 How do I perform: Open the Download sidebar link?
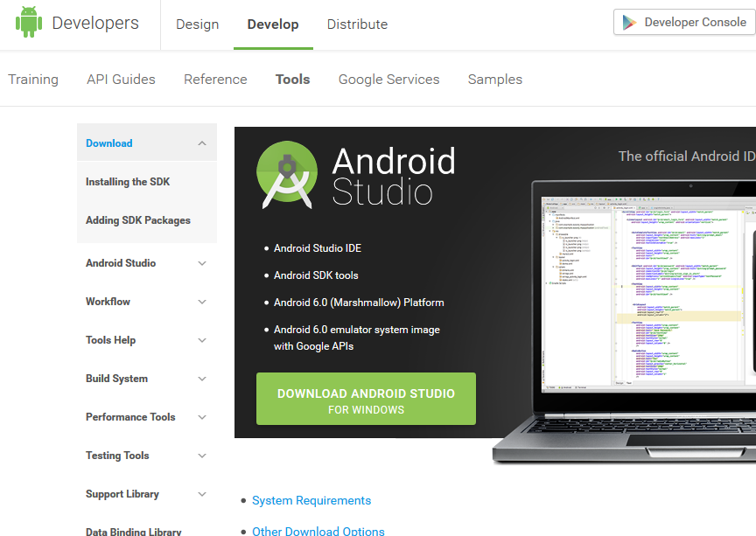click(109, 143)
